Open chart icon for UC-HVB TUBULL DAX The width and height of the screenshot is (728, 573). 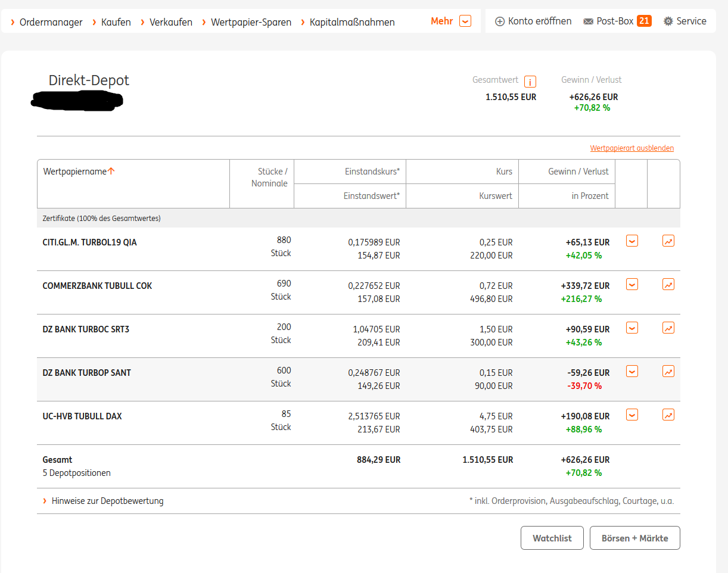coord(668,415)
